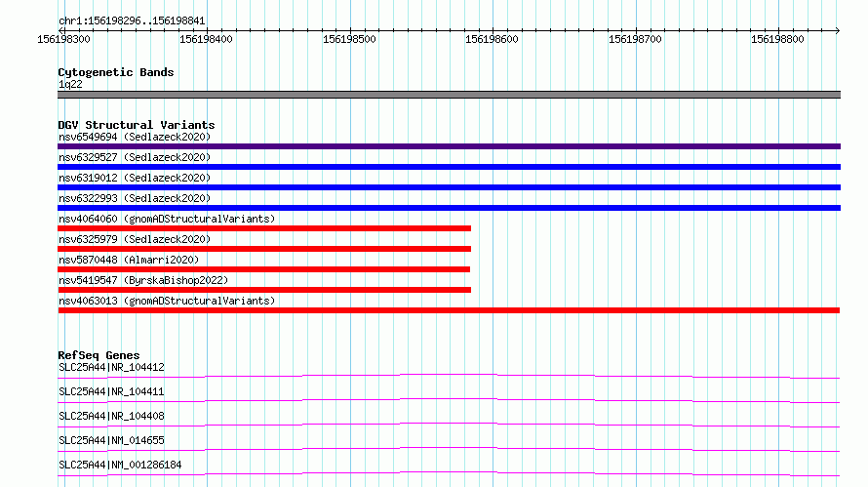Image resolution: width=868 pixels, height=487 pixels.
Task: Select the red nsv4064060 variant bar
Action: [x=264, y=228]
